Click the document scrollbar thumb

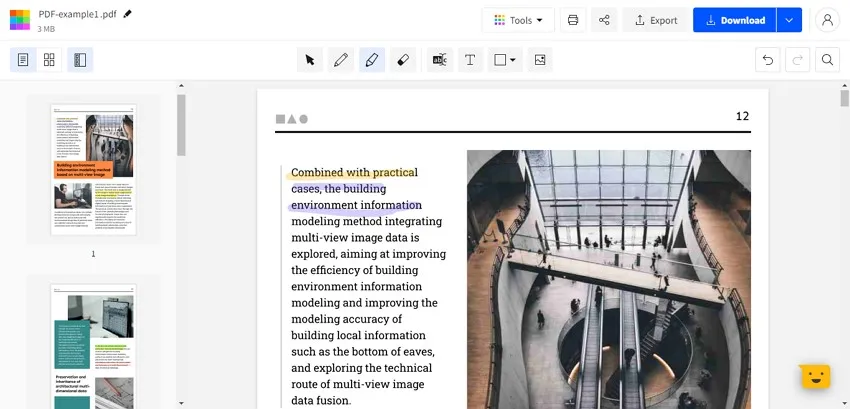845,99
